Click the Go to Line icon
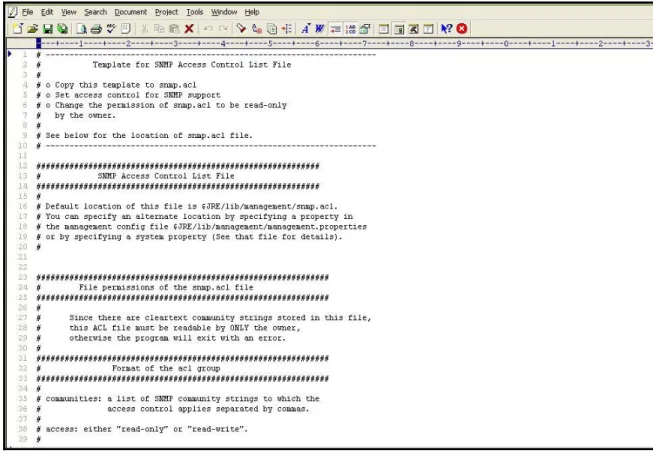Image resolution: width=653 pixels, height=459 pixels. [287, 29]
